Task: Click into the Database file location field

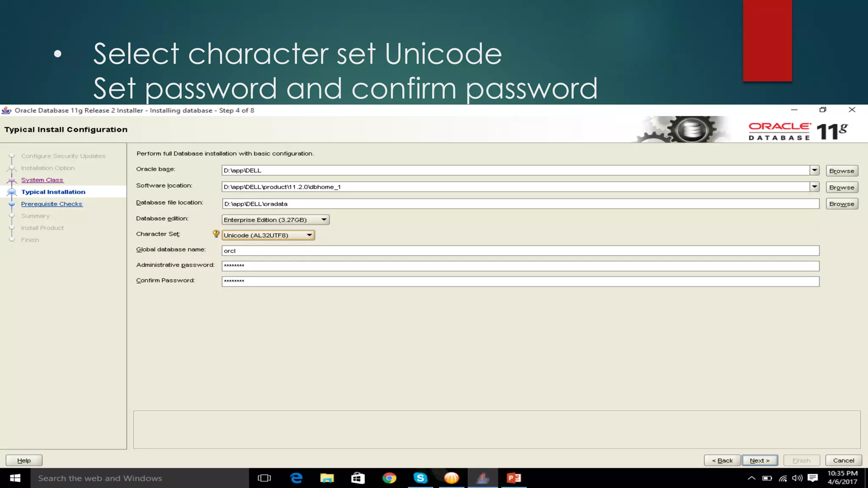Action: 520,204
